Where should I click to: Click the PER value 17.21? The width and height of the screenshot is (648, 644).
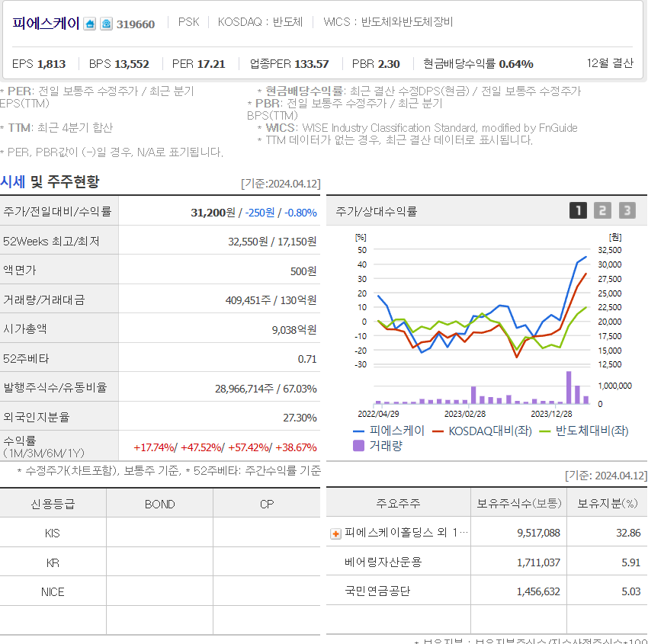pos(211,64)
